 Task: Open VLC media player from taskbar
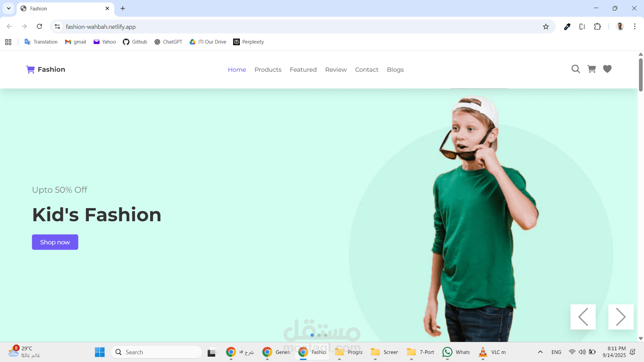pos(492,352)
